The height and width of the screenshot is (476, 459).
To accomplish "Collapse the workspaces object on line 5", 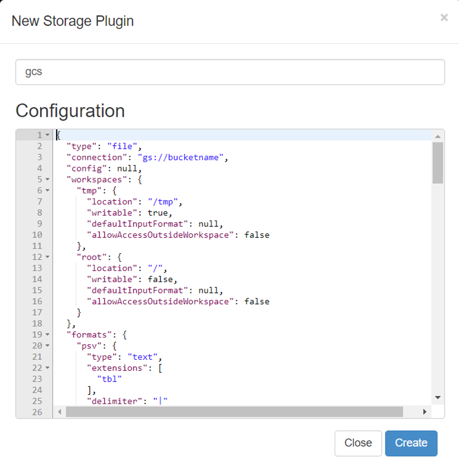I will click(46, 179).
